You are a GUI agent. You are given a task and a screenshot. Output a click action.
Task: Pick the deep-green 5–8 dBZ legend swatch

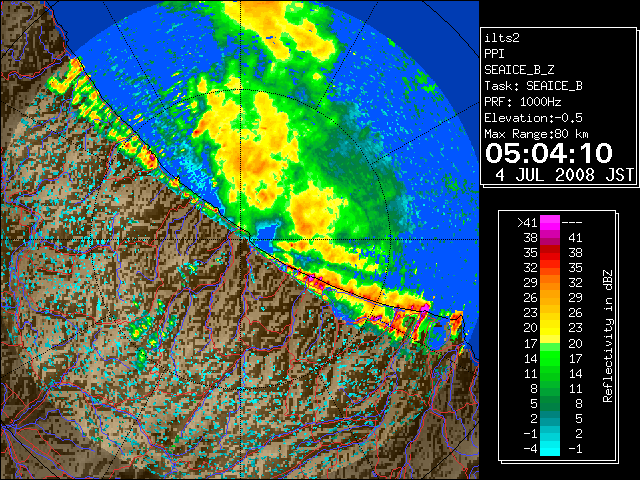click(550, 403)
